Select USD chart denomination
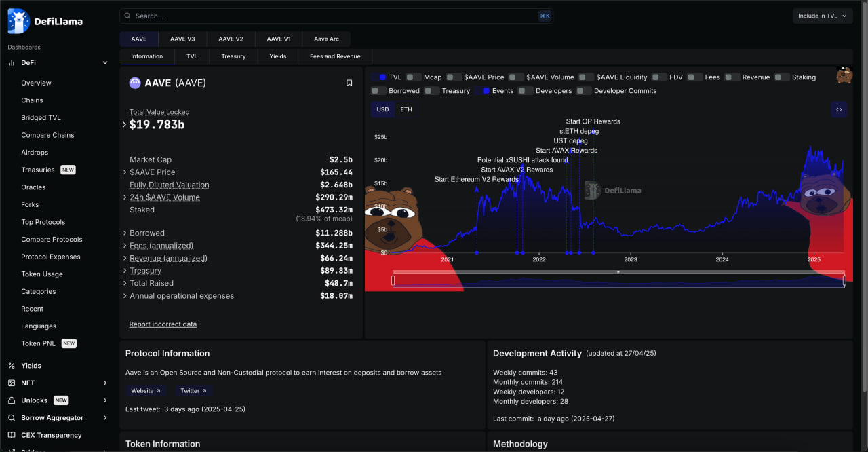868x452 pixels. (x=382, y=109)
